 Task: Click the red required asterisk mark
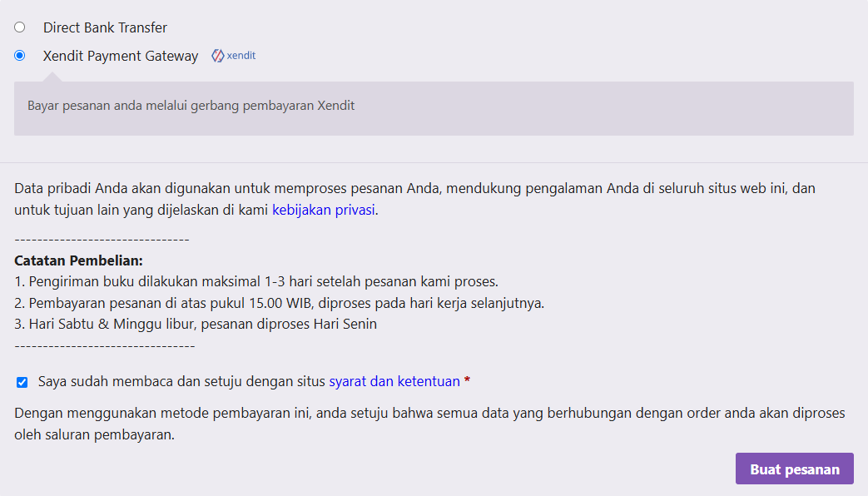(x=467, y=381)
